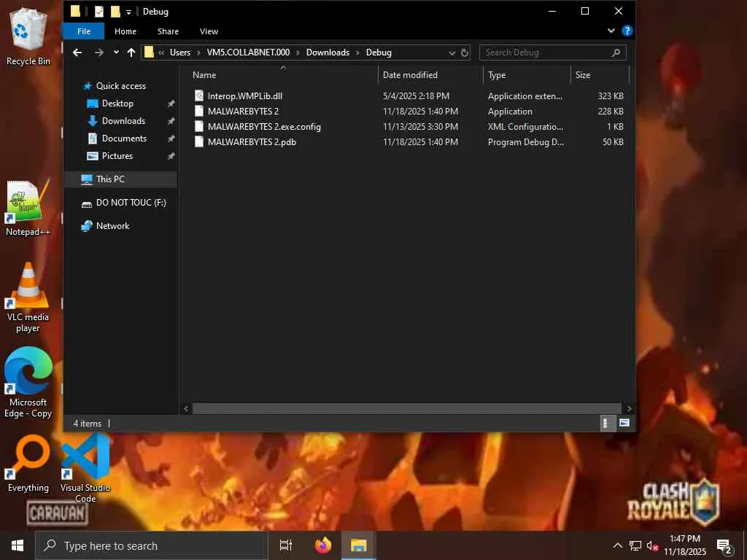
Task: Click the New folder quick access icon
Action: [115, 12]
